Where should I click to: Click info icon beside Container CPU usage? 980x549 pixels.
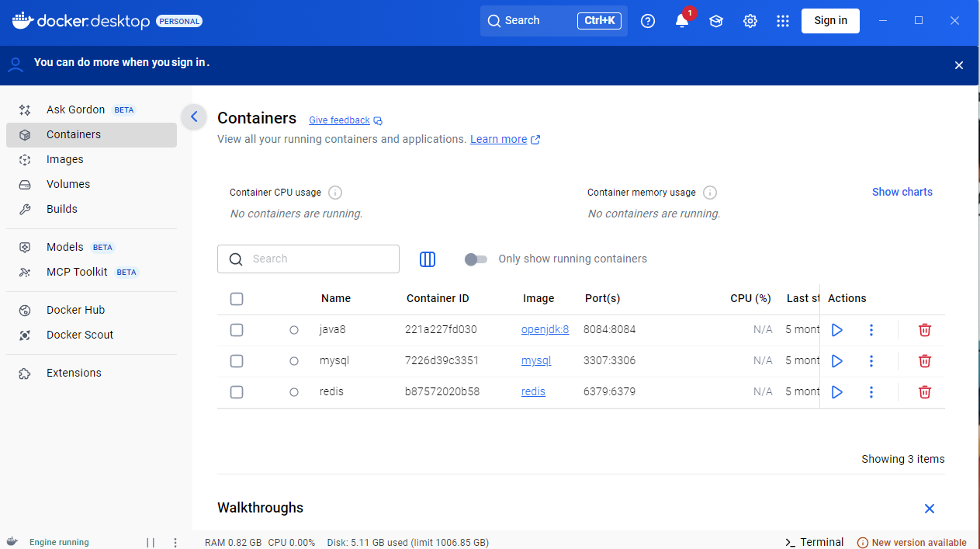(335, 193)
